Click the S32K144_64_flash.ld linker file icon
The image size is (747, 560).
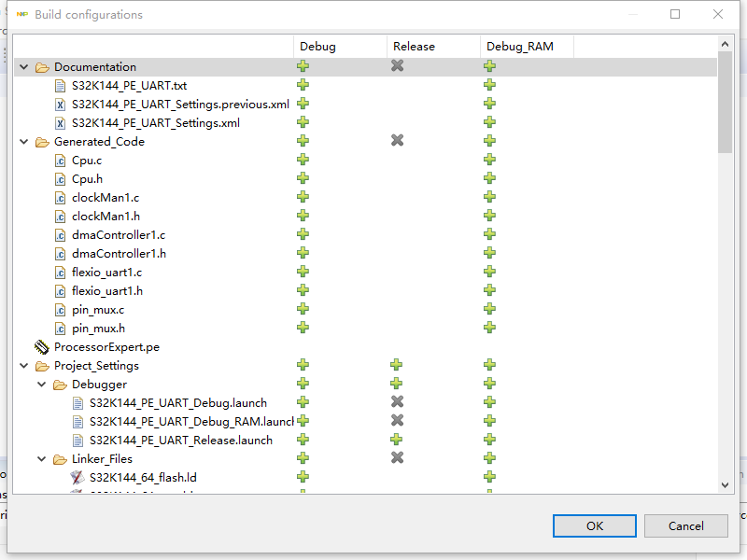tap(78, 477)
